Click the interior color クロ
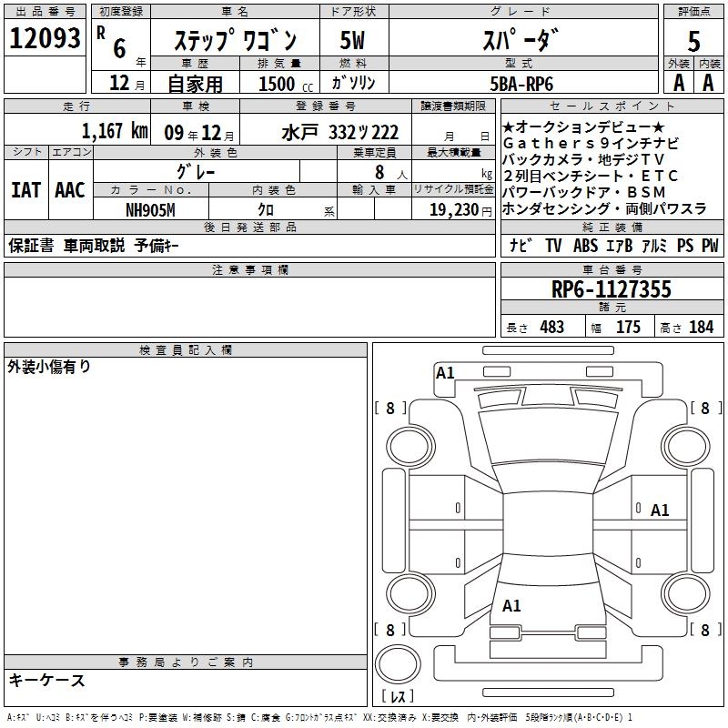This screenshot has width=728, height=728. point(266,210)
